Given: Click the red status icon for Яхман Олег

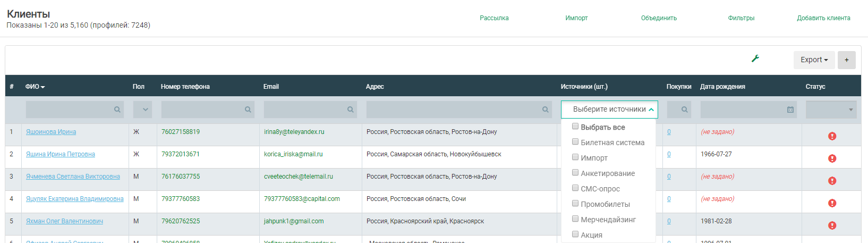Looking at the screenshot, I should click(x=832, y=225).
